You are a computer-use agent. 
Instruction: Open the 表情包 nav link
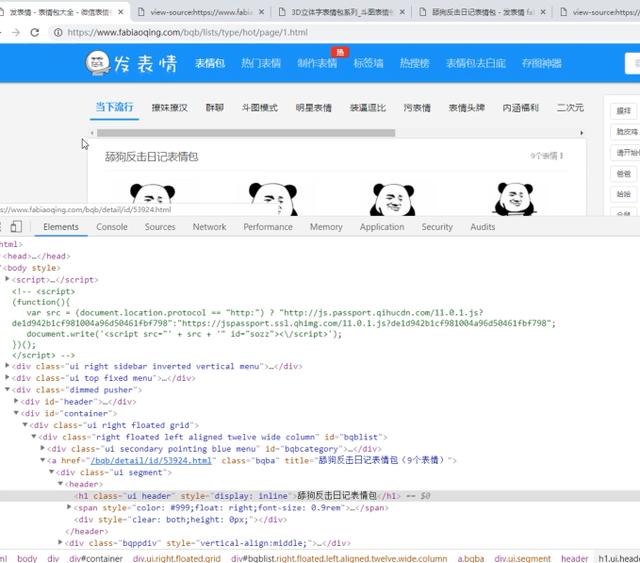click(210, 63)
